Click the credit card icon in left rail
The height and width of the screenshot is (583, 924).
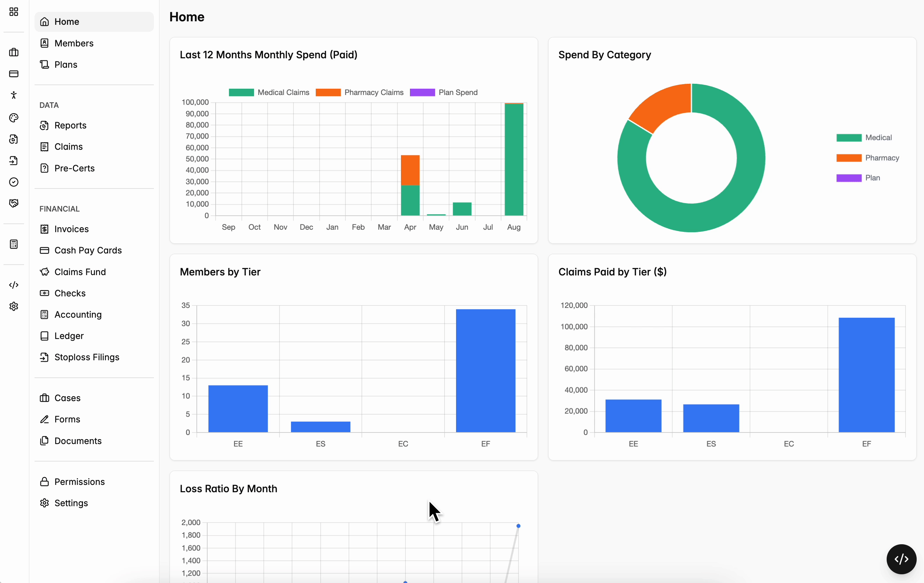coord(14,74)
